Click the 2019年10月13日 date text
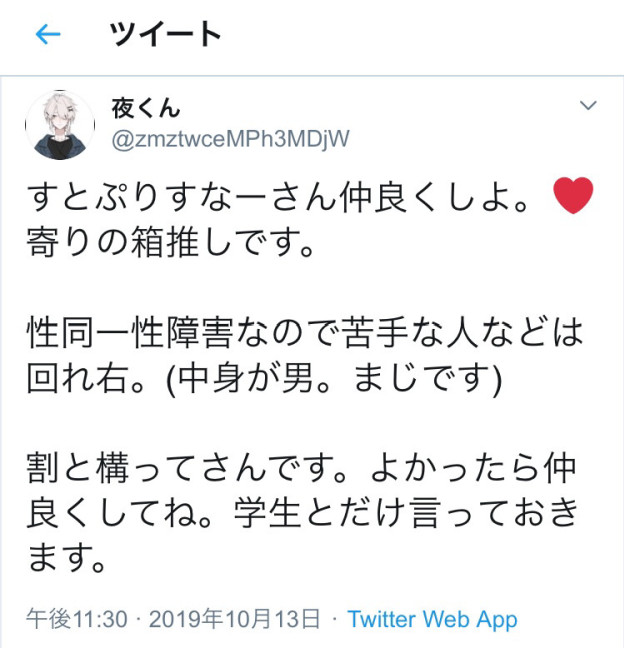This screenshot has width=624, height=648. tap(234, 619)
